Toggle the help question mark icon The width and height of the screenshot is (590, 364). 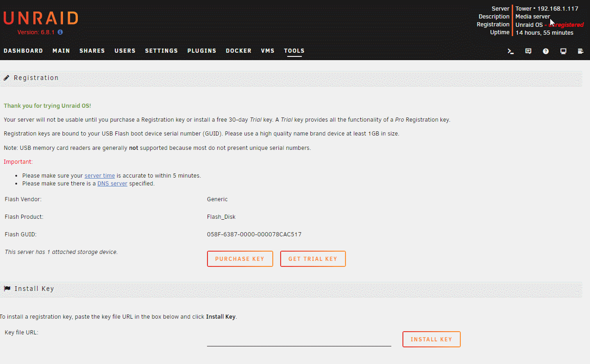[x=546, y=51]
